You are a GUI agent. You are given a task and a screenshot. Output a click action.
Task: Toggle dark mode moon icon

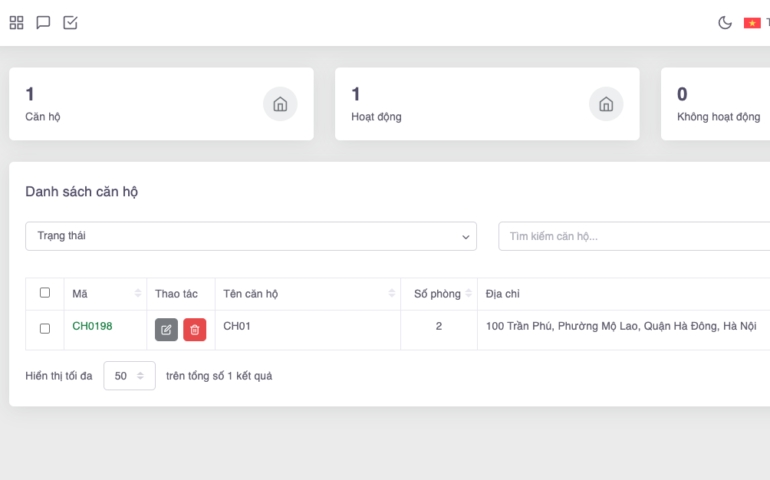click(x=725, y=23)
